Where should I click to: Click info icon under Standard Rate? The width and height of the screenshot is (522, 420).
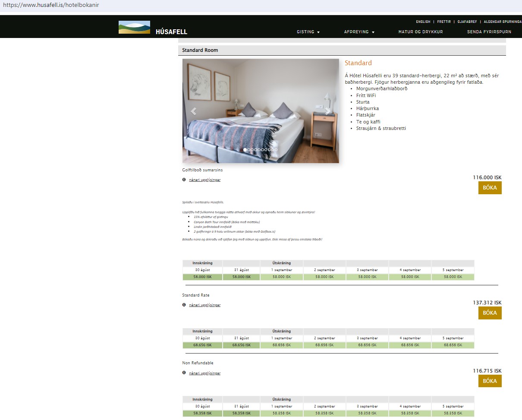point(184,305)
